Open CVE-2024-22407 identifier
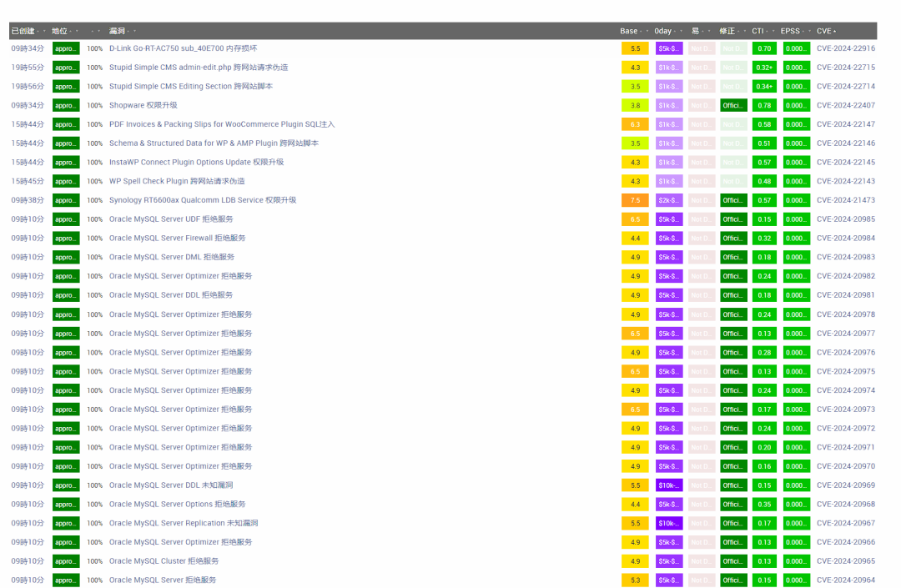This screenshot has width=901, height=588. (846, 105)
